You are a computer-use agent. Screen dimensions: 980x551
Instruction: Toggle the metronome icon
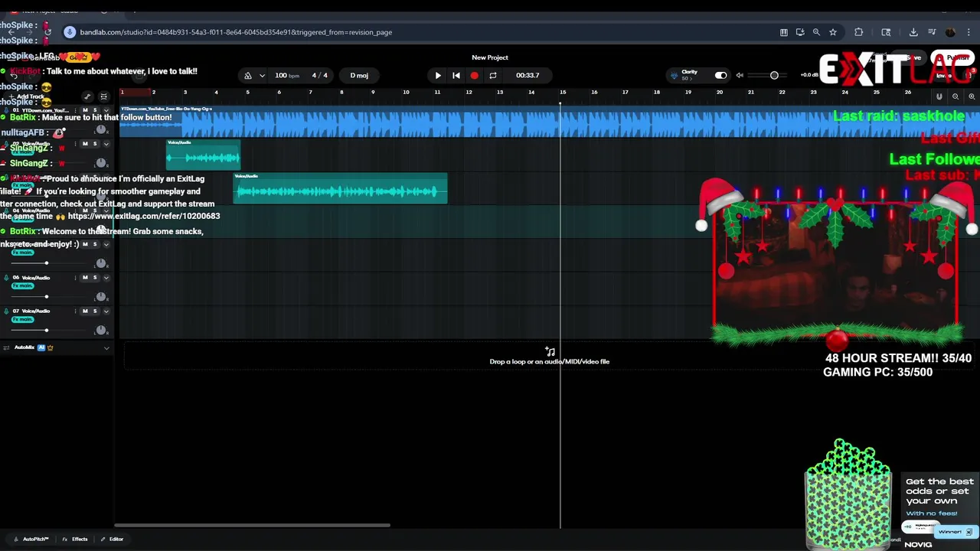coord(247,75)
